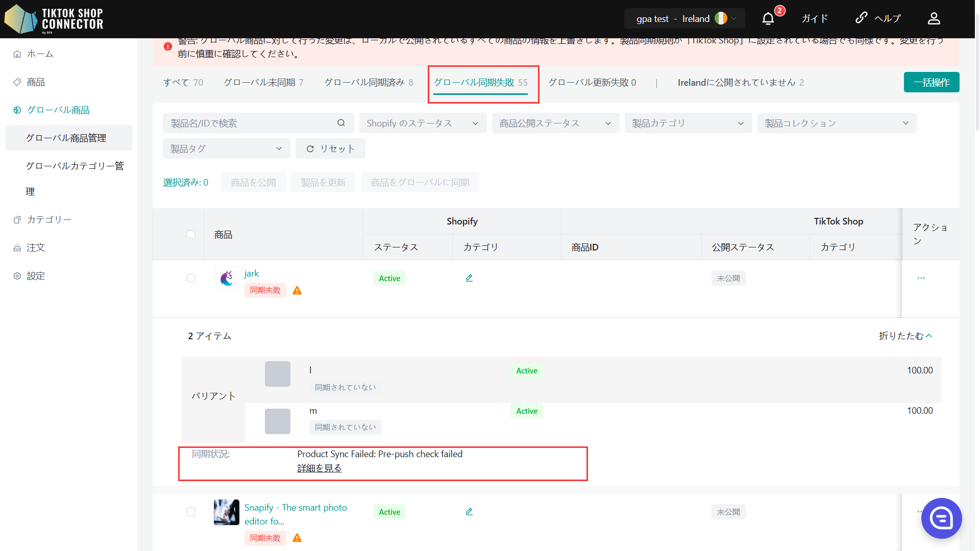The image size is (980, 551).
Task: Click the variant m placeholder image
Action: 278,421
